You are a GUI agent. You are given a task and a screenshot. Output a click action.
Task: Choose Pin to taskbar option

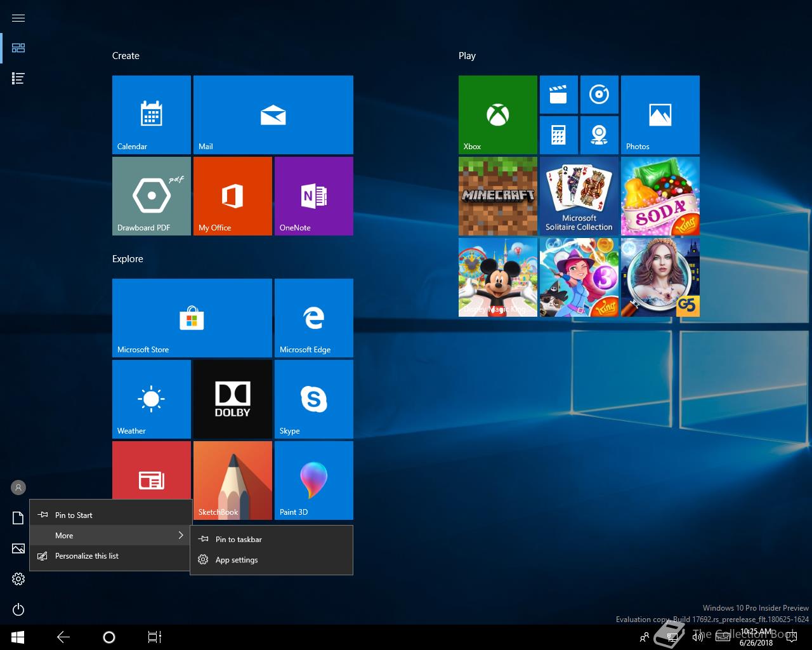(x=272, y=540)
